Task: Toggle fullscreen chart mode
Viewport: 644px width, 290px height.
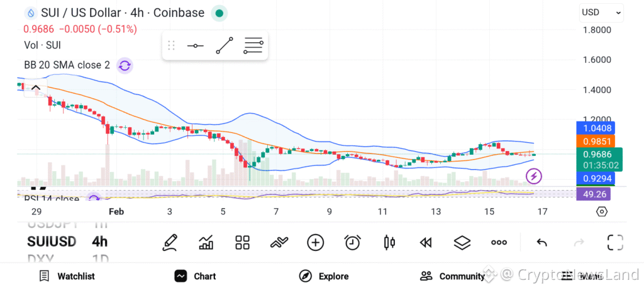Action: click(x=614, y=242)
